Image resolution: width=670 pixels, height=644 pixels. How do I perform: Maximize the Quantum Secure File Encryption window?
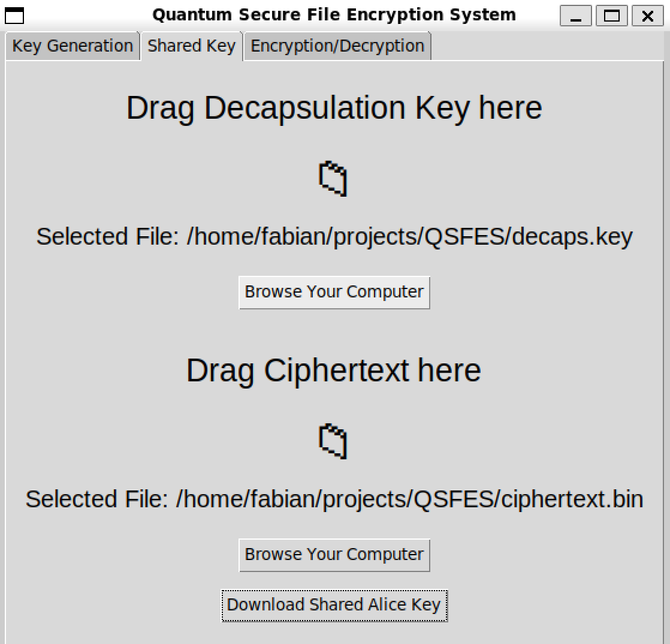pos(611,16)
